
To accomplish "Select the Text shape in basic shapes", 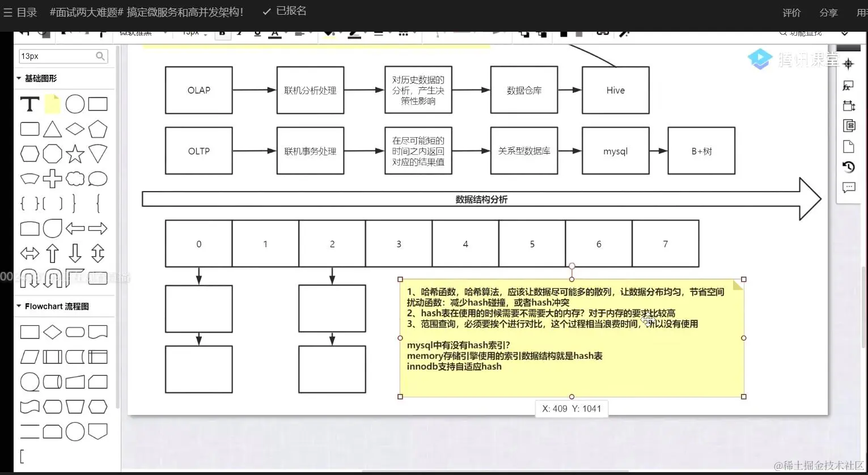I will pos(29,104).
